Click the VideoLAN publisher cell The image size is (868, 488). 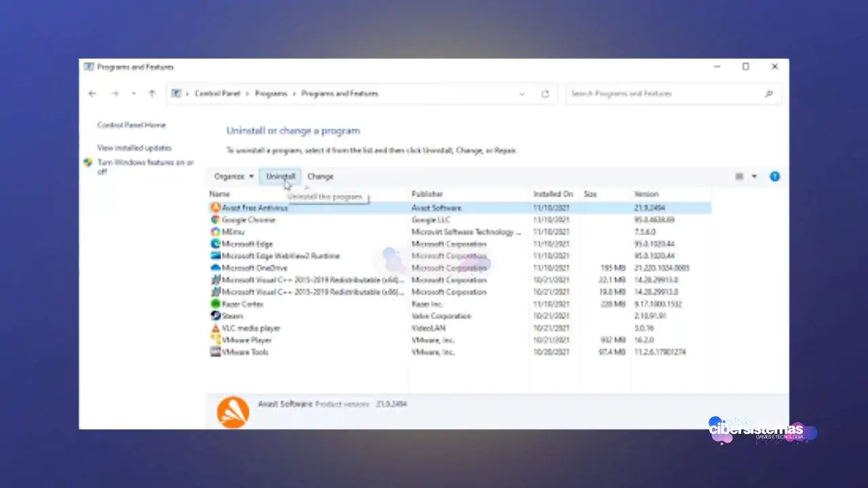427,328
